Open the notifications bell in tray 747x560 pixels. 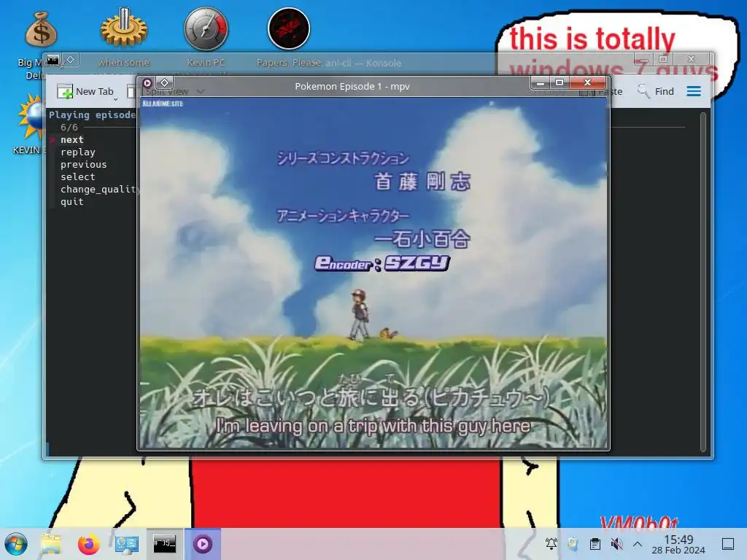coord(551,543)
